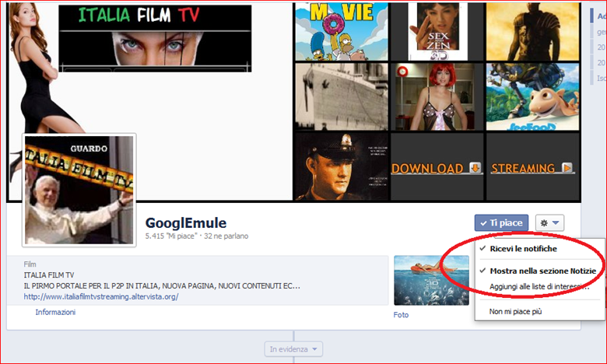Toggle Mostra nella sezione Notizie option
The width and height of the screenshot is (607, 364).
click(x=542, y=271)
